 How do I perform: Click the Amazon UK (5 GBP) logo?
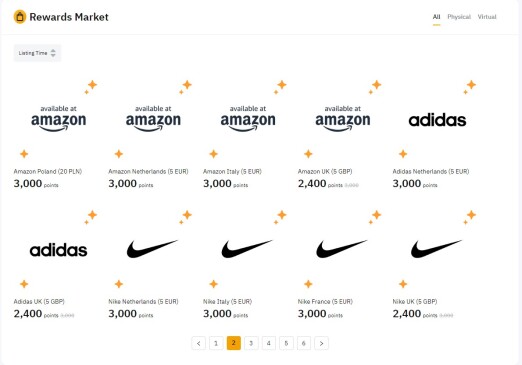[x=343, y=119]
